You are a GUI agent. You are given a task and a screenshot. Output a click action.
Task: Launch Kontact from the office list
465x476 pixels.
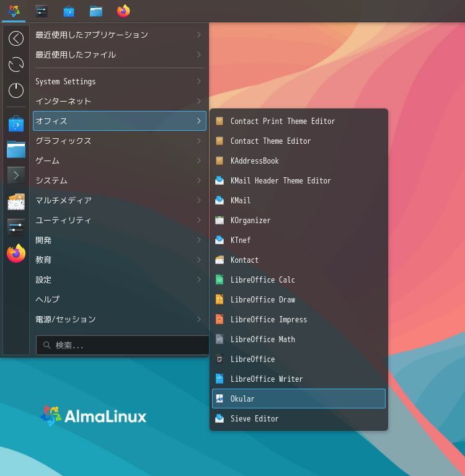coord(299,260)
